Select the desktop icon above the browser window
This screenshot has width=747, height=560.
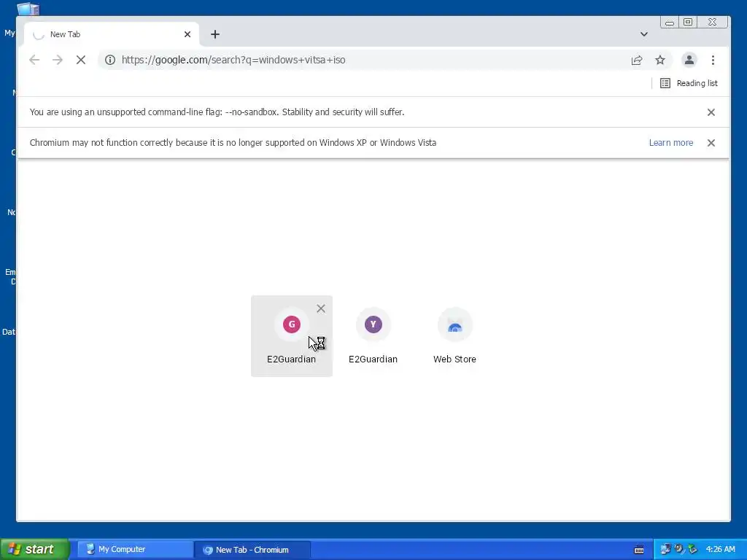coord(28,9)
